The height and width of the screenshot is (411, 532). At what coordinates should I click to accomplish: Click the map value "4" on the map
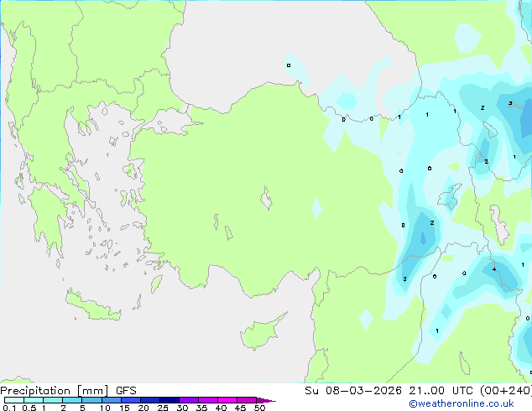[494, 269]
